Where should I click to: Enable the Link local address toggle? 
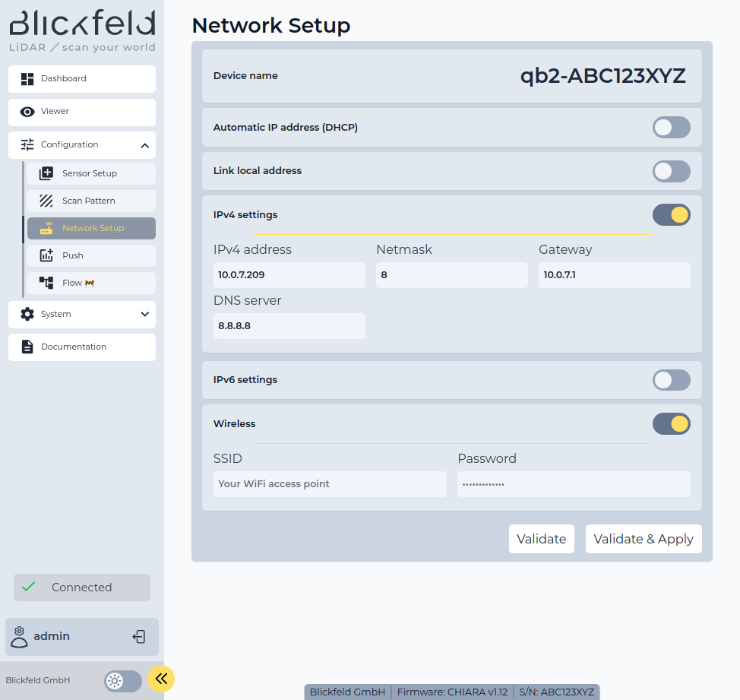coord(671,171)
